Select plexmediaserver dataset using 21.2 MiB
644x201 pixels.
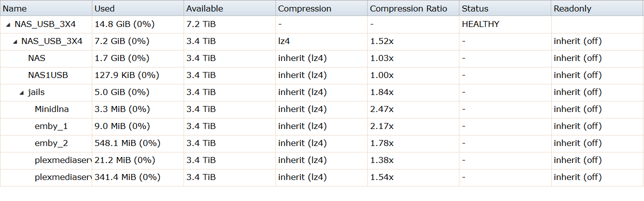(63, 160)
